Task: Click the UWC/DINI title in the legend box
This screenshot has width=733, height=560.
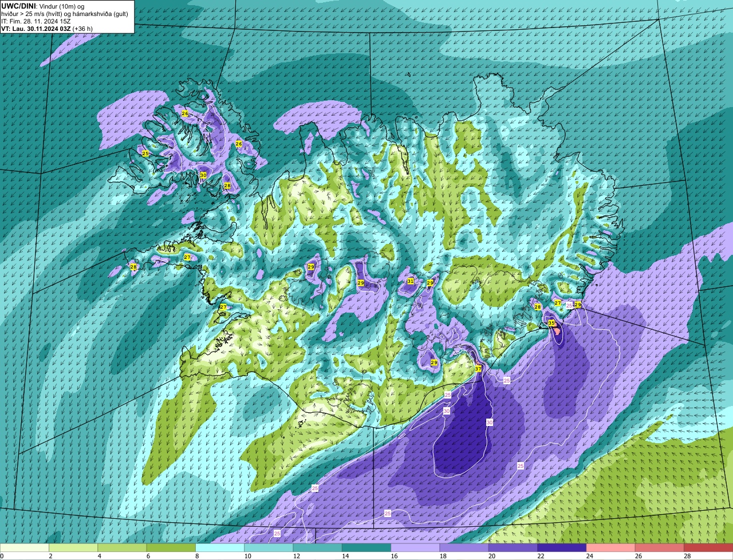Action: click(x=19, y=6)
